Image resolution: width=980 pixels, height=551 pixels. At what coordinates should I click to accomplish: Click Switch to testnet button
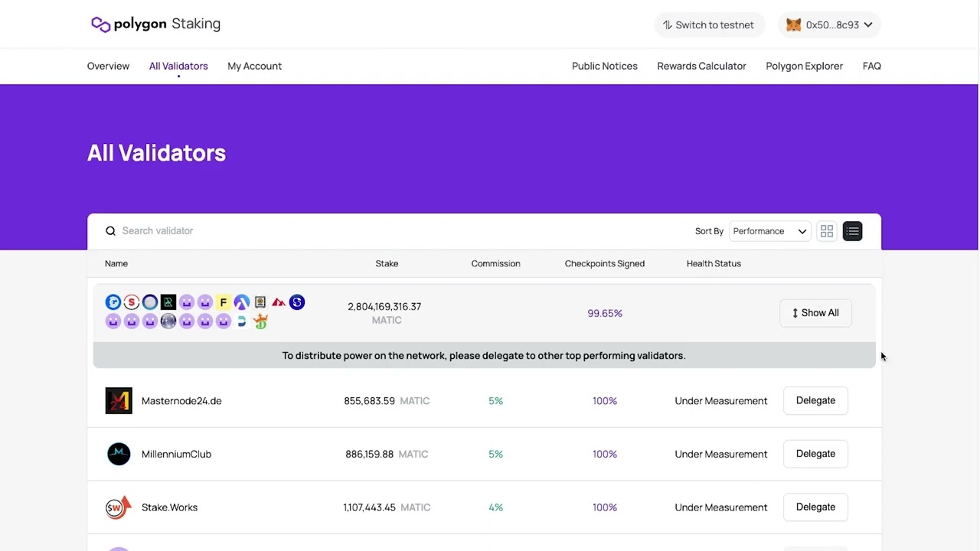click(709, 24)
